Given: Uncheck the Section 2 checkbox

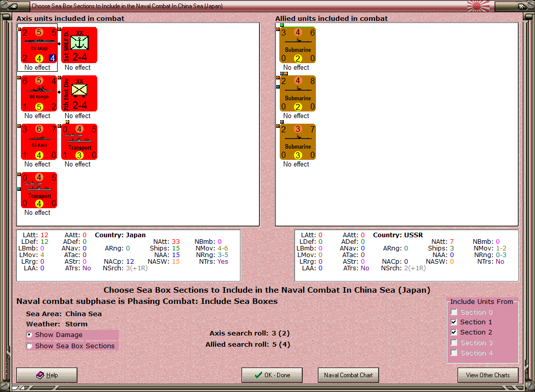Looking at the screenshot, I should point(454,332).
